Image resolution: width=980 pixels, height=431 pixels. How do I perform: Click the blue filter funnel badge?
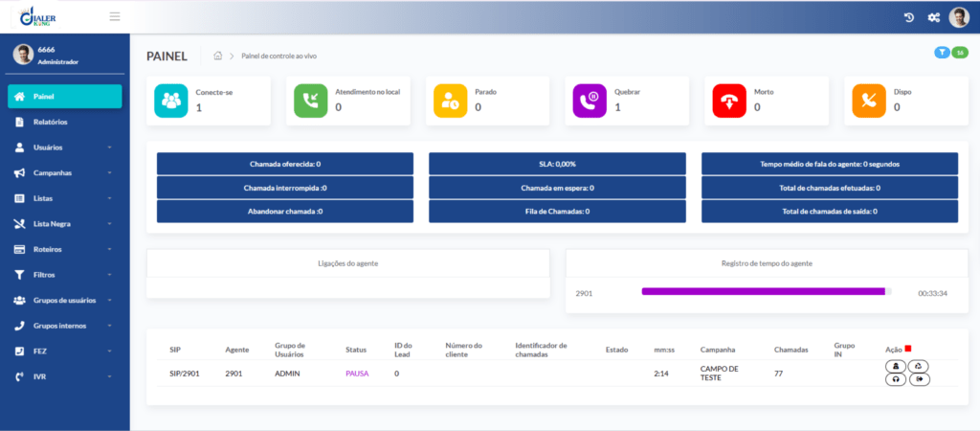tap(942, 53)
